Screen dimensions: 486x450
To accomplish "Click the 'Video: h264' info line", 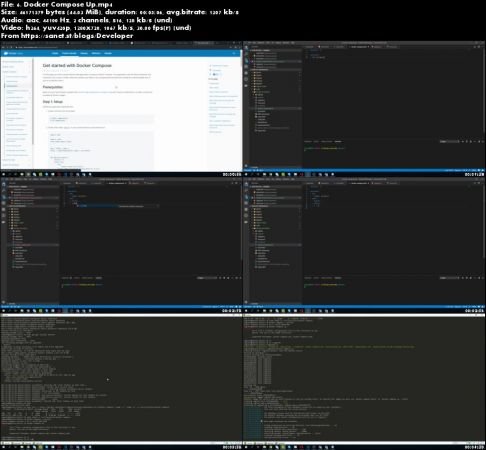I will [x=96, y=28].
